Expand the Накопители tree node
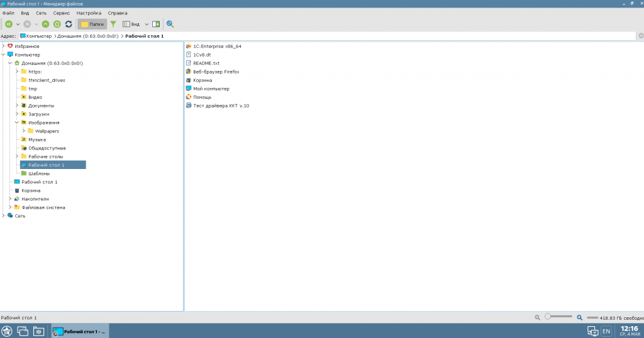 coord(10,199)
